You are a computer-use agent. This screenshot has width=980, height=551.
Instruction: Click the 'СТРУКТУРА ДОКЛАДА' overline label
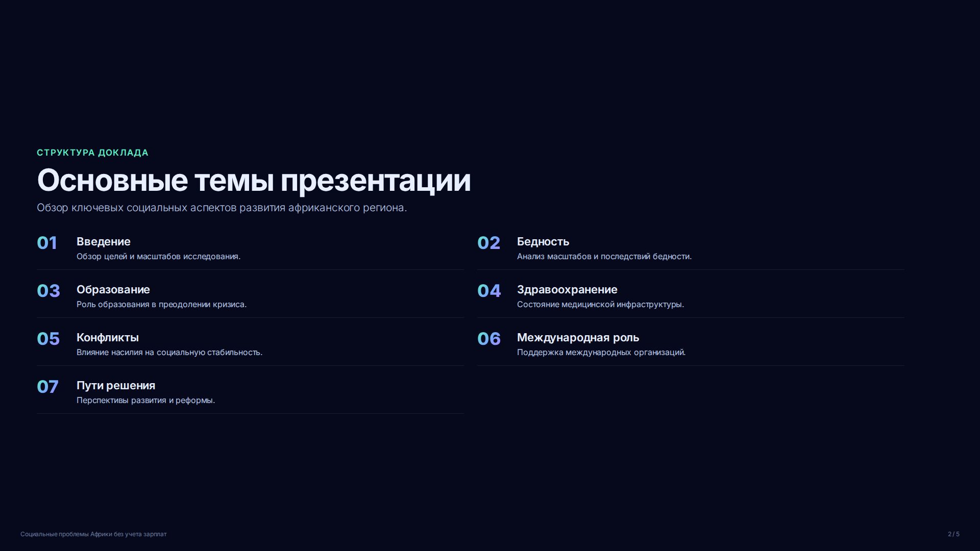[x=92, y=153]
